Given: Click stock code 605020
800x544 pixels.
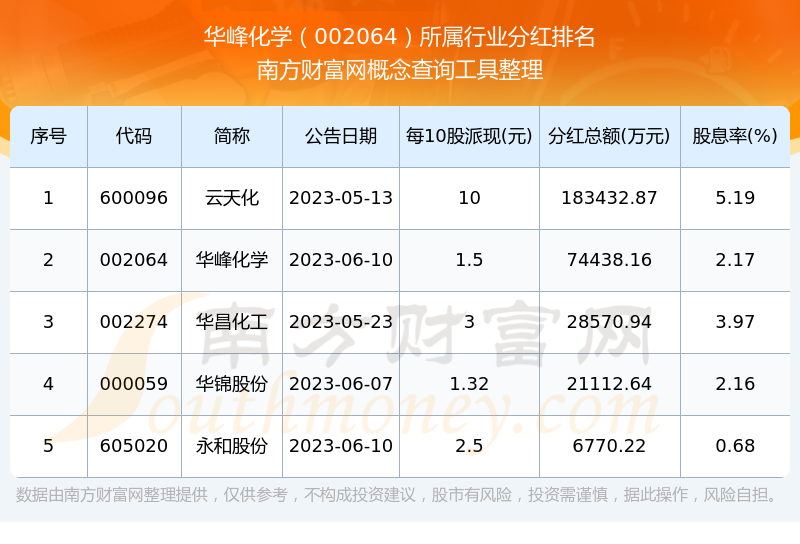Looking at the screenshot, I should point(134,446).
